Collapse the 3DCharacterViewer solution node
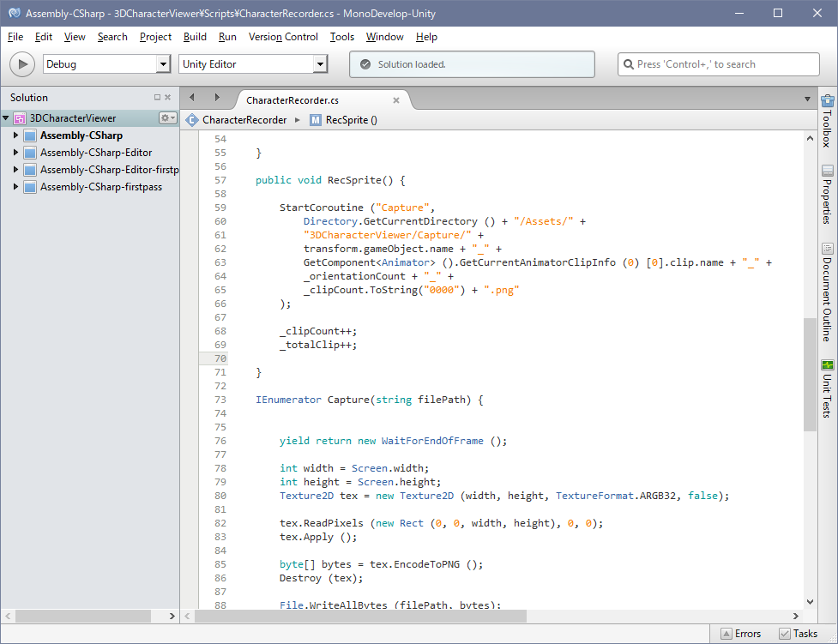 point(6,118)
